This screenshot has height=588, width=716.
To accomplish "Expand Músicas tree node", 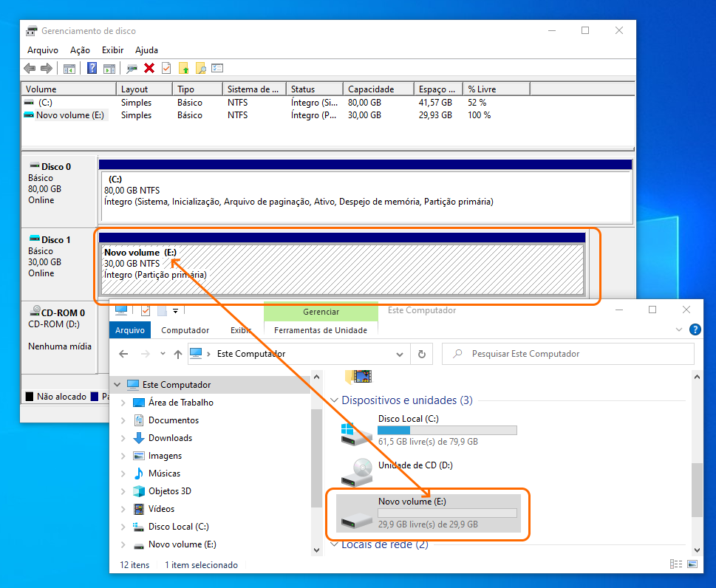I will [123, 474].
